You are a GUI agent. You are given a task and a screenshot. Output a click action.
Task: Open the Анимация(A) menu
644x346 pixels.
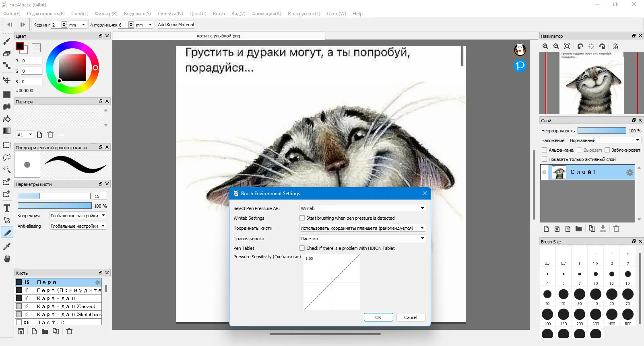coord(266,14)
